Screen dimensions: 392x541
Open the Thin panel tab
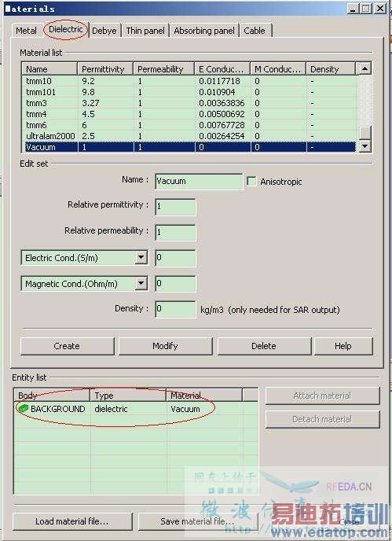point(145,31)
